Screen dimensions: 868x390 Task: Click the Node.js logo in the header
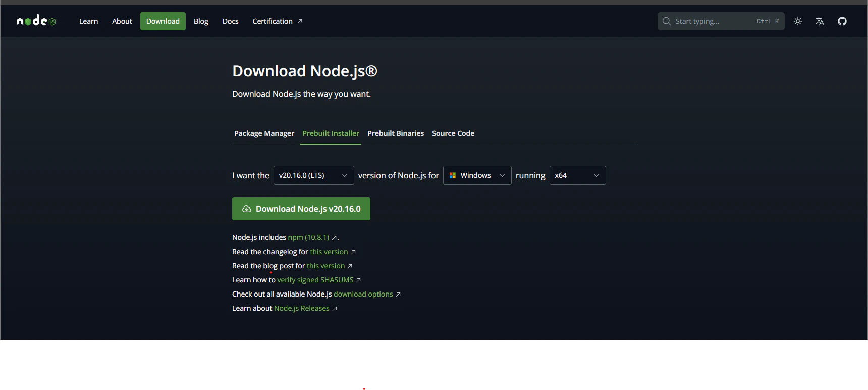(x=36, y=21)
